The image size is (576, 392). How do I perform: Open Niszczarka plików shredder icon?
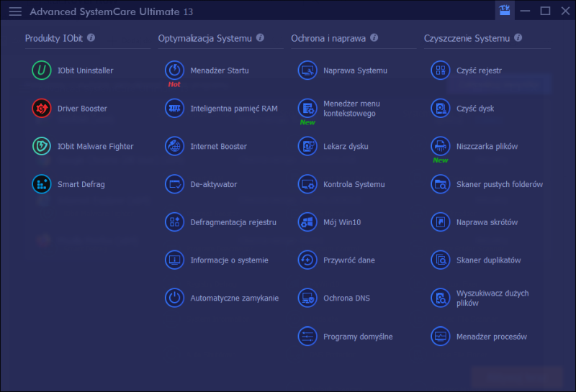(x=441, y=146)
